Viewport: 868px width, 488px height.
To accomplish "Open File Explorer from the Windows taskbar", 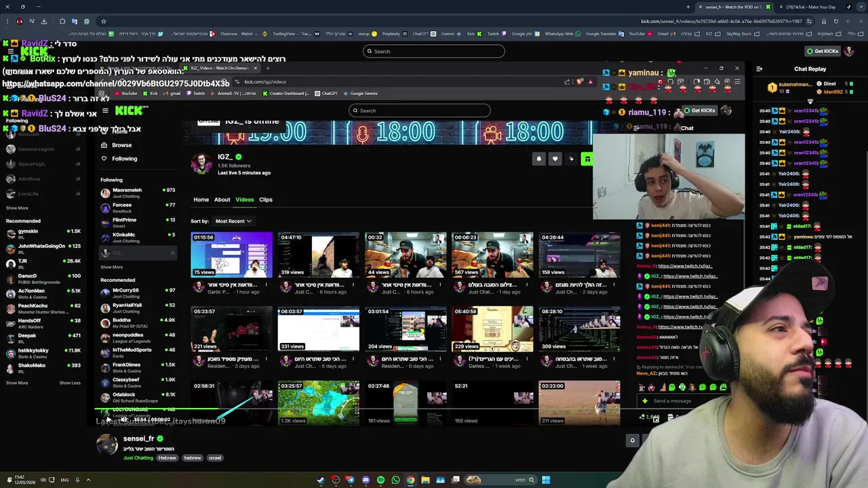I will point(425,480).
